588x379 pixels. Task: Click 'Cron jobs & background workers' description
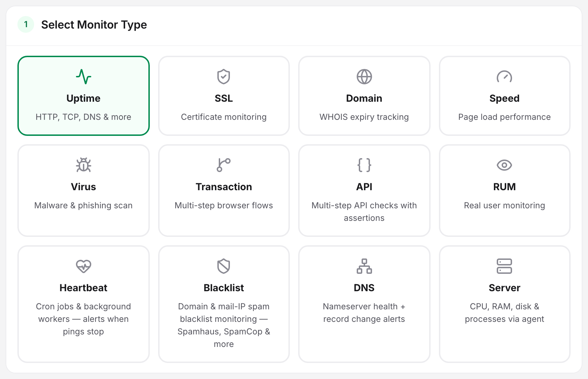(84, 319)
